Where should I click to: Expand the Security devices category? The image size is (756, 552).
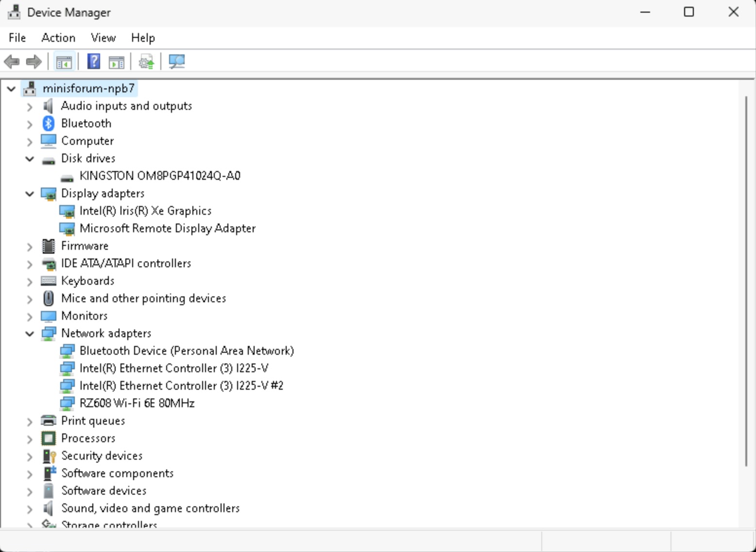click(x=30, y=456)
